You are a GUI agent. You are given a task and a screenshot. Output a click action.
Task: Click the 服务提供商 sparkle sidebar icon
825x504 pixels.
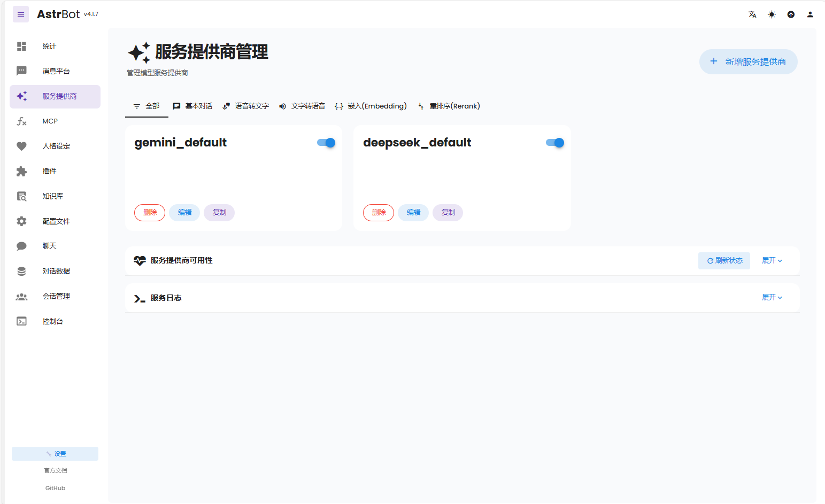coord(21,96)
